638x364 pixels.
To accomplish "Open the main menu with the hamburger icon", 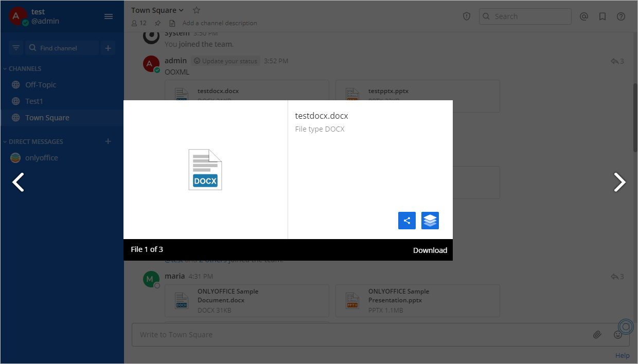I will click(109, 16).
